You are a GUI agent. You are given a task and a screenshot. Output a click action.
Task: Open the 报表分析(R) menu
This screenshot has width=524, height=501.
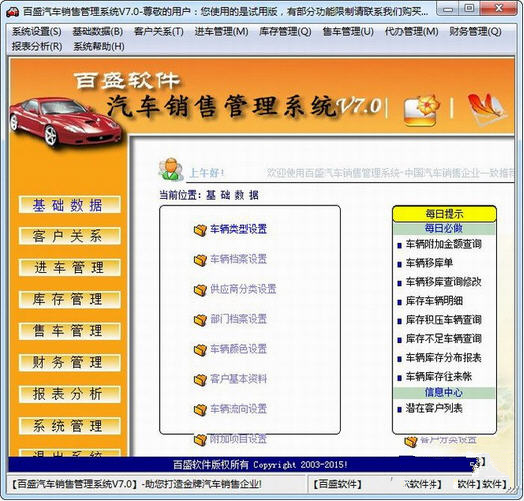37,46
